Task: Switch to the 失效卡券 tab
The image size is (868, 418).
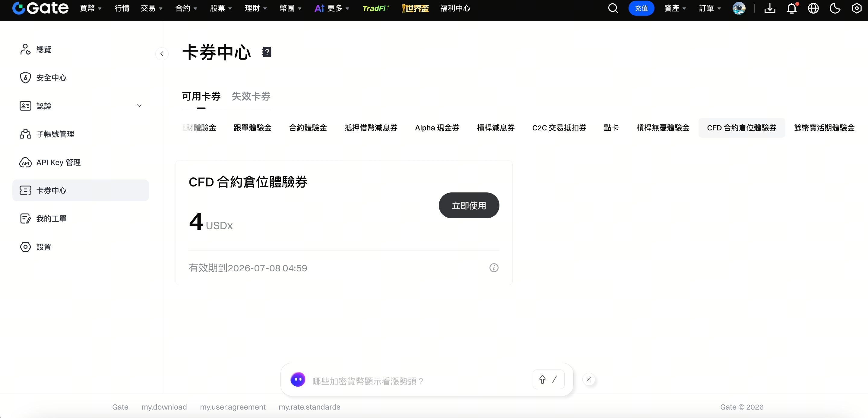Action: point(251,96)
